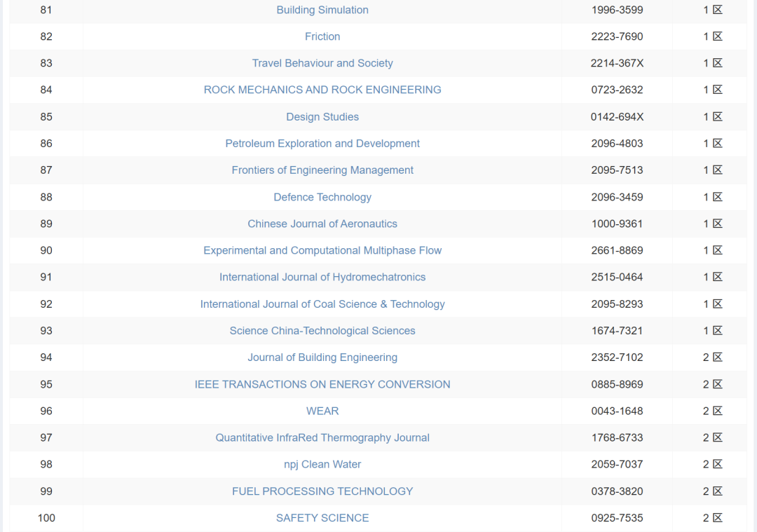Open the SAFETY SCIENCE journal link

[x=322, y=518]
